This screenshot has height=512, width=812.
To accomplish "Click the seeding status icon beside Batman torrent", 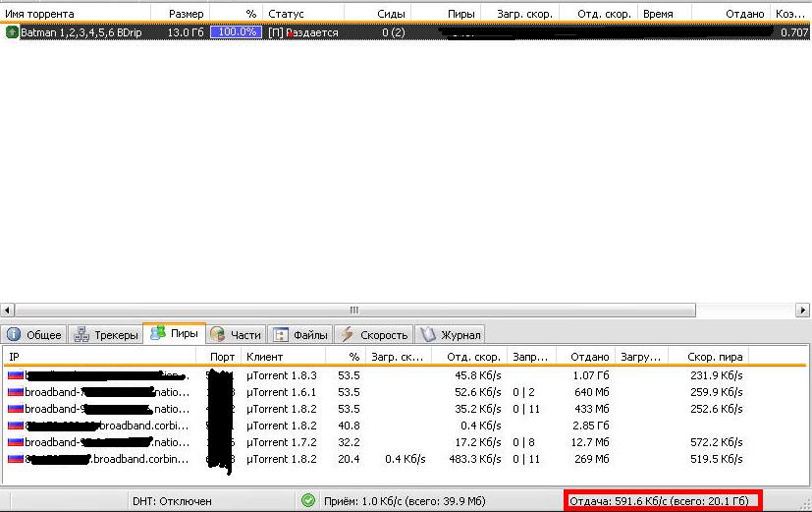I will tap(12, 32).
